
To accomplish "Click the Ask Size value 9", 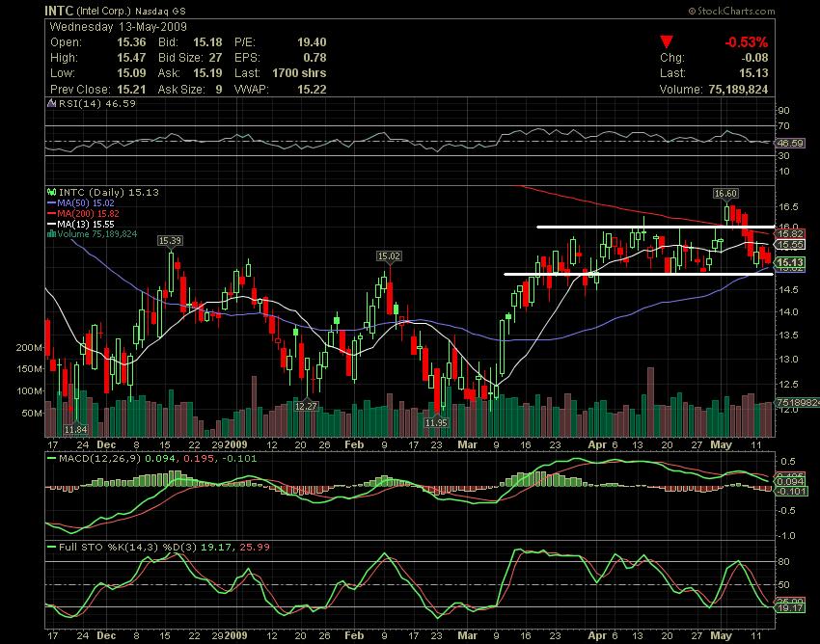I will 219,90.
